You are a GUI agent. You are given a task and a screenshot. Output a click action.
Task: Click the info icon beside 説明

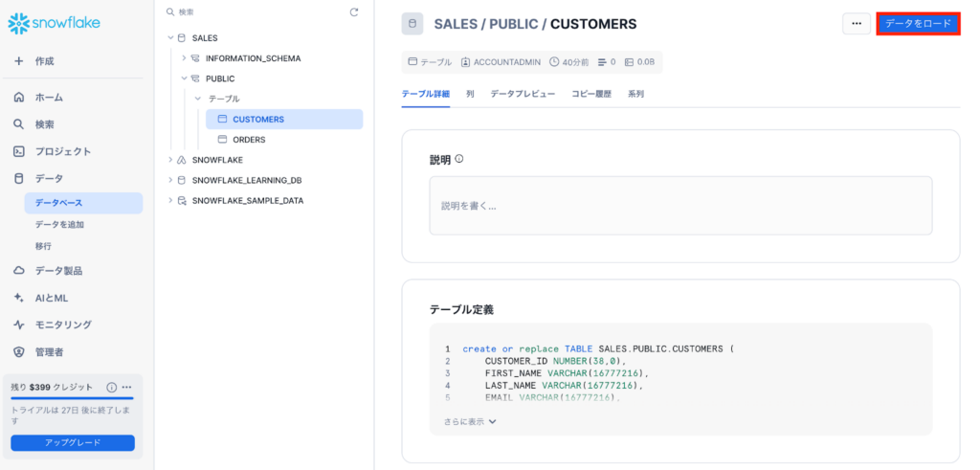(x=459, y=159)
